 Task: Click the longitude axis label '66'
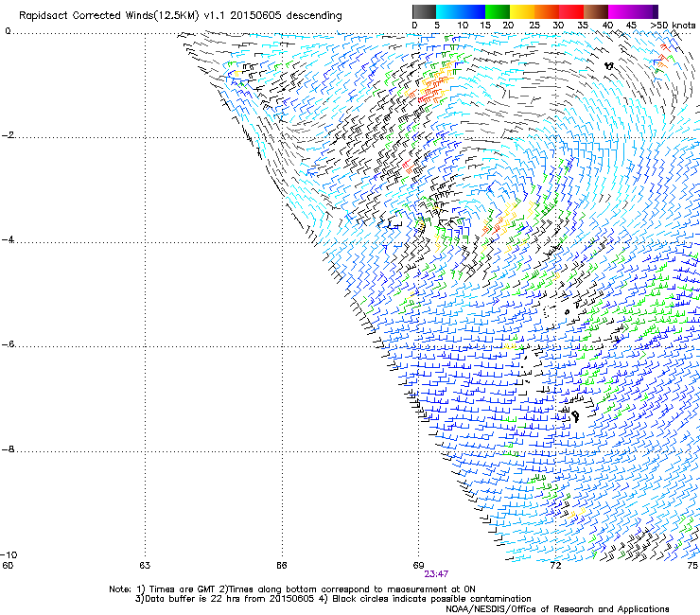[281, 566]
